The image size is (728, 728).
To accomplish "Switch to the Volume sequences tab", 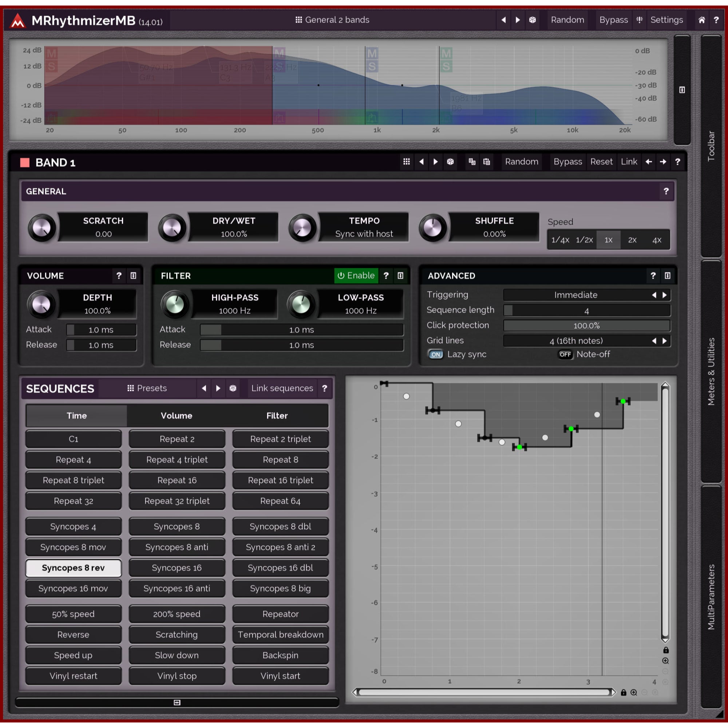I will click(176, 416).
